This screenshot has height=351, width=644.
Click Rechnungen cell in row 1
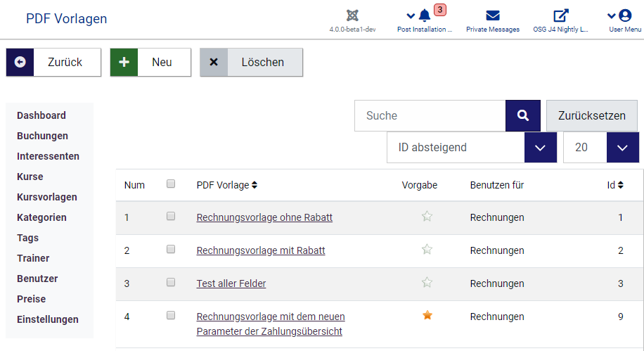[497, 217]
